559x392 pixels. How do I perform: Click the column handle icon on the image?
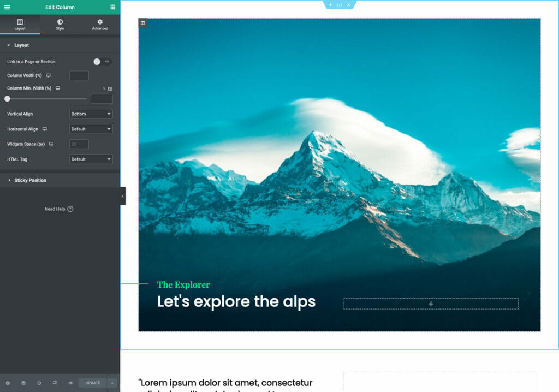click(142, 23)
